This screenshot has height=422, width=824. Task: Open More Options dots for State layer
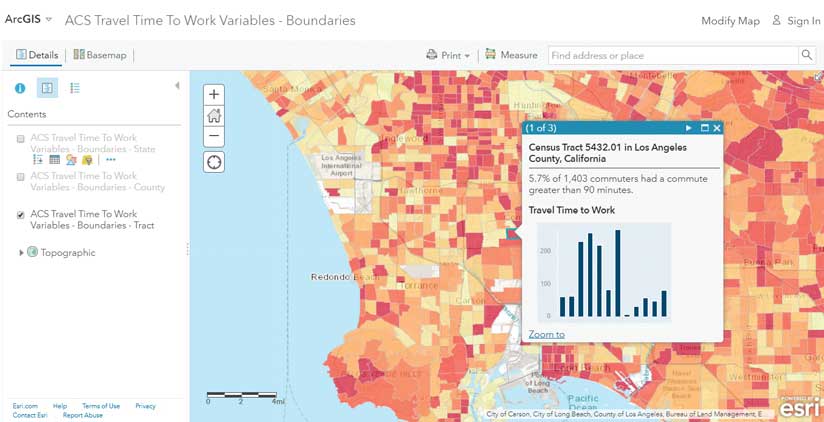pos(110,159)
